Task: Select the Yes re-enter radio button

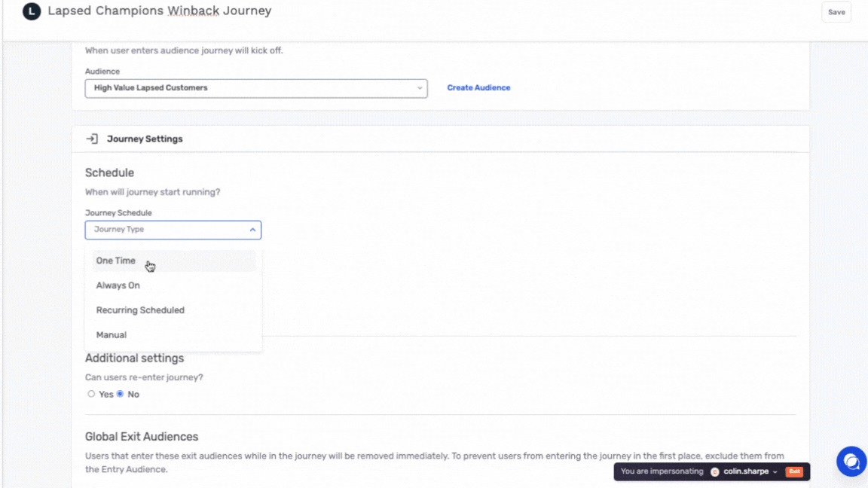Action: pos(91,394)
